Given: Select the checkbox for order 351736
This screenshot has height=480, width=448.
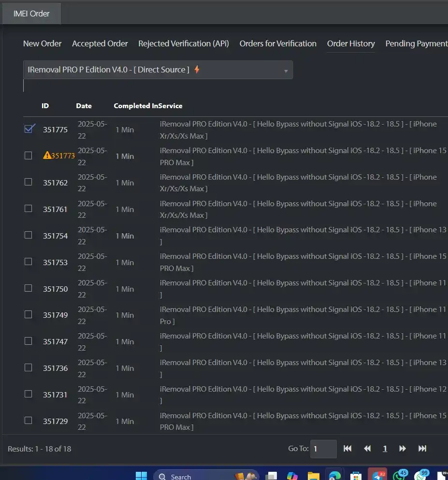Looking at the screenshot, I should (x=28, y=367).
